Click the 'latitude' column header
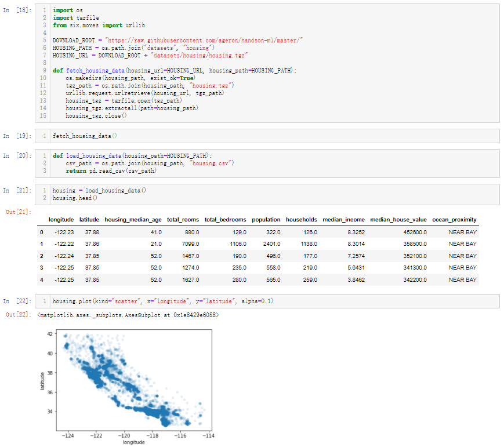504x447 pixels. [x=89, y=220]
